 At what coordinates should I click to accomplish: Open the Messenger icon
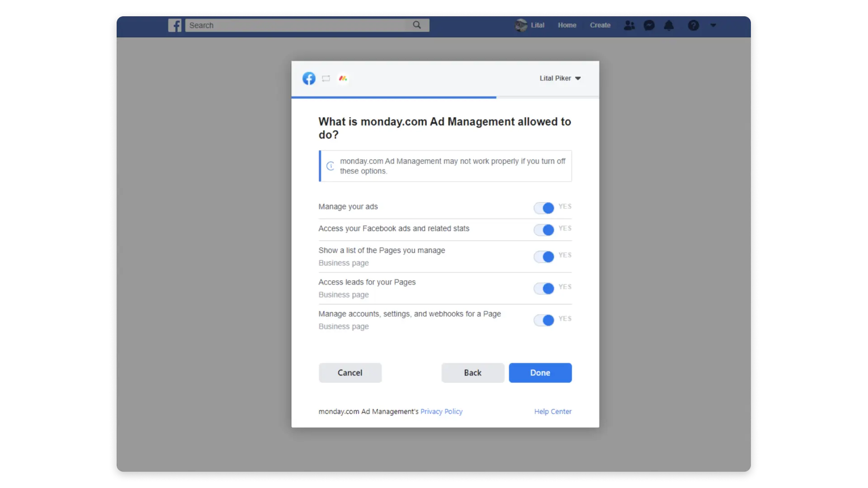pyautogui.click(x=649, y=25)
